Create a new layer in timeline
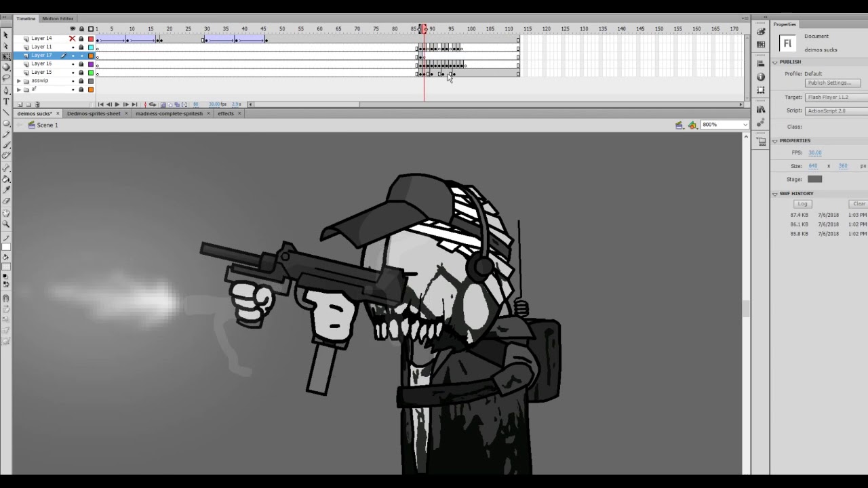 [x=20, y=104]
